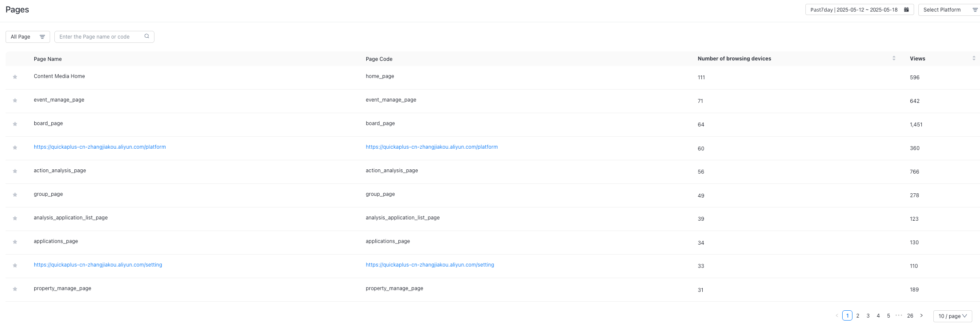The height and width of the screenshot is (324, 980).
Task: Click the Page Name column header
Action: click(48, 59)
